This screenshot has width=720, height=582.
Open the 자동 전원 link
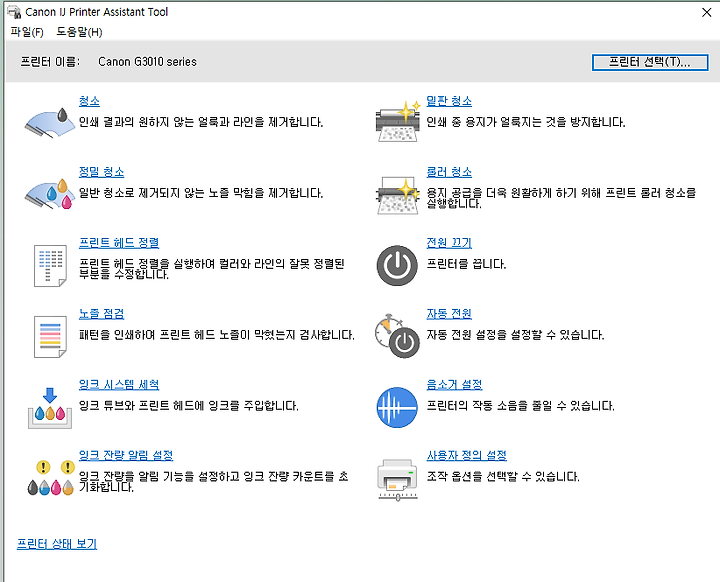coord(449,314)
